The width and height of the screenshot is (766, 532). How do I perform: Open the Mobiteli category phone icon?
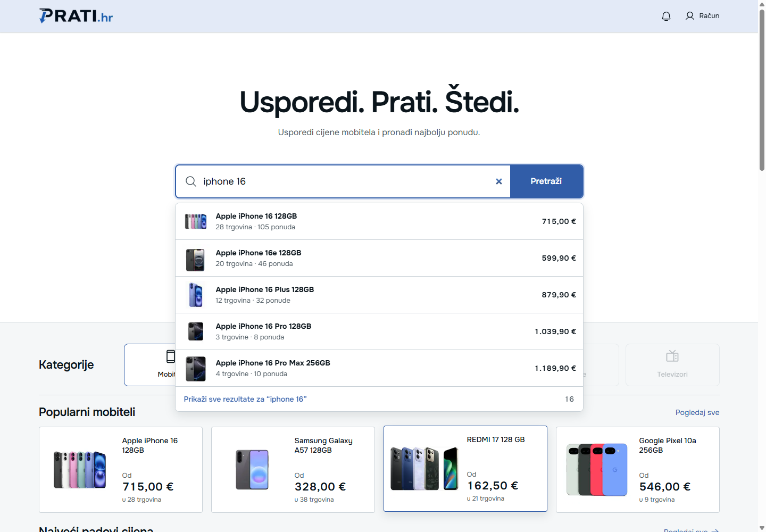171,356
